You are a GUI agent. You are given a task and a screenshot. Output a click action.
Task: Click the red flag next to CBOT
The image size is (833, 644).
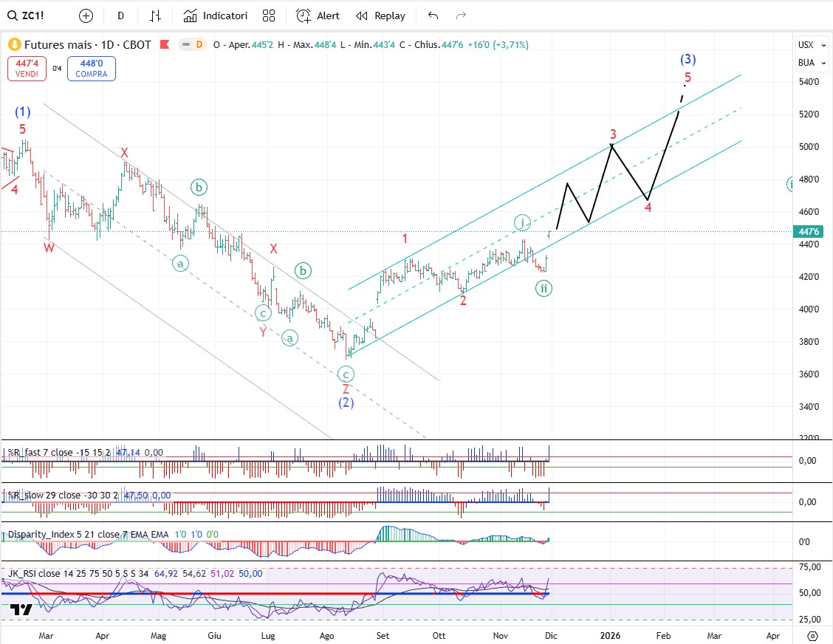(x=165, y=45)
